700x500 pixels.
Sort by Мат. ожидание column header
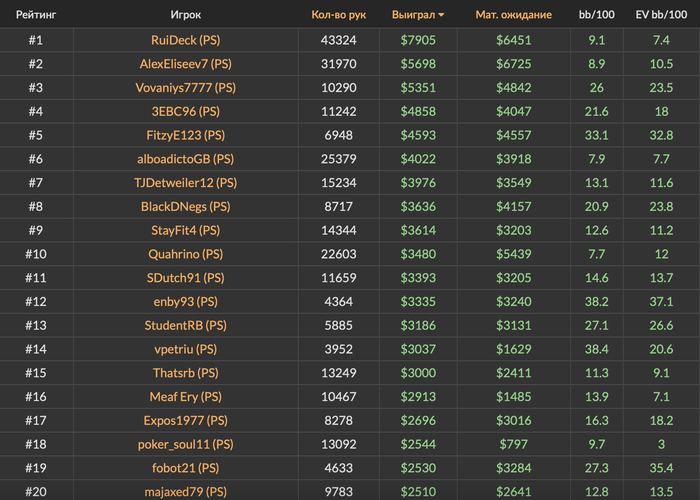[x=513, y=15]
